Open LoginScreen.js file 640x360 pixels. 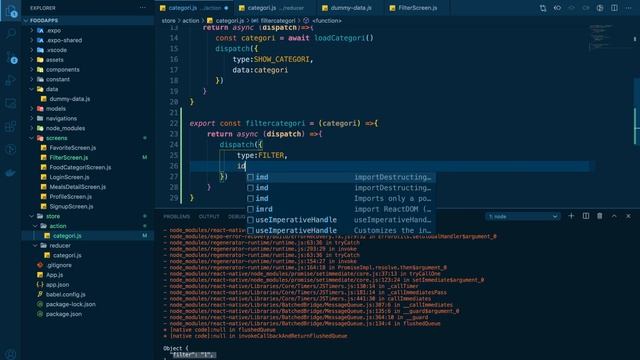(69, 177)
